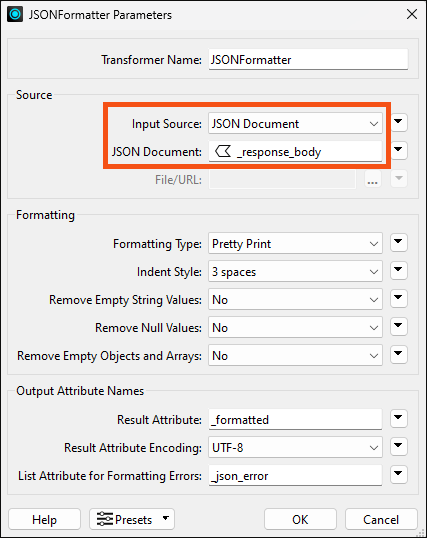Open the arrow menu beside Formatting Type

tap(399, 243)
